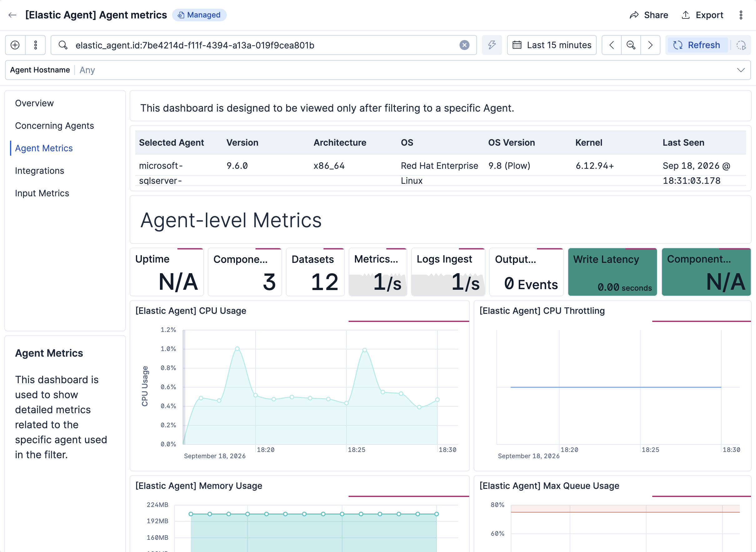
Task: Open the filter options three-dot menu
Action: pyautogui.click(x=35, y=45)
